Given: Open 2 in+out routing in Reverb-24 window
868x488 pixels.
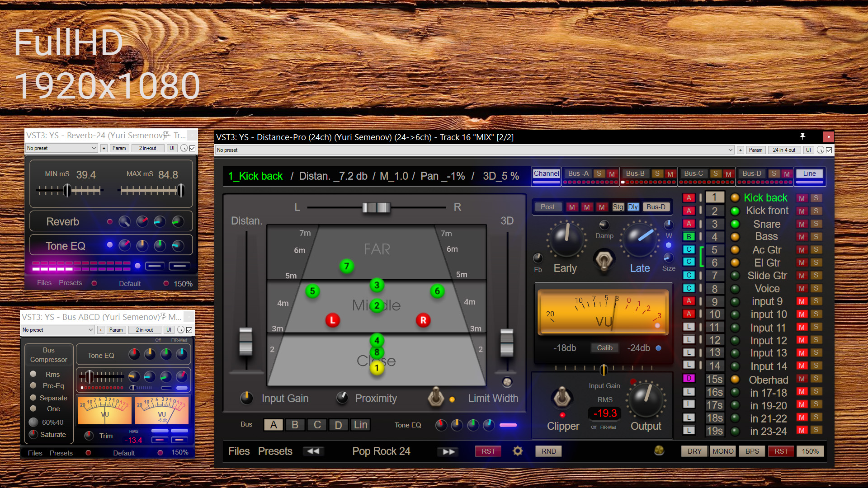Looking at the screenshot, I should (x=148, y=148).
